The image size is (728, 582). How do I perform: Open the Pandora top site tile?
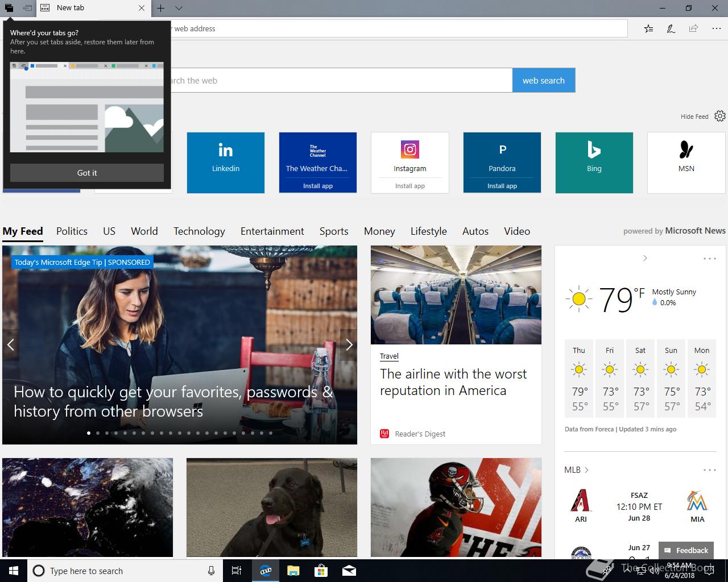click(x=502, y=156)
